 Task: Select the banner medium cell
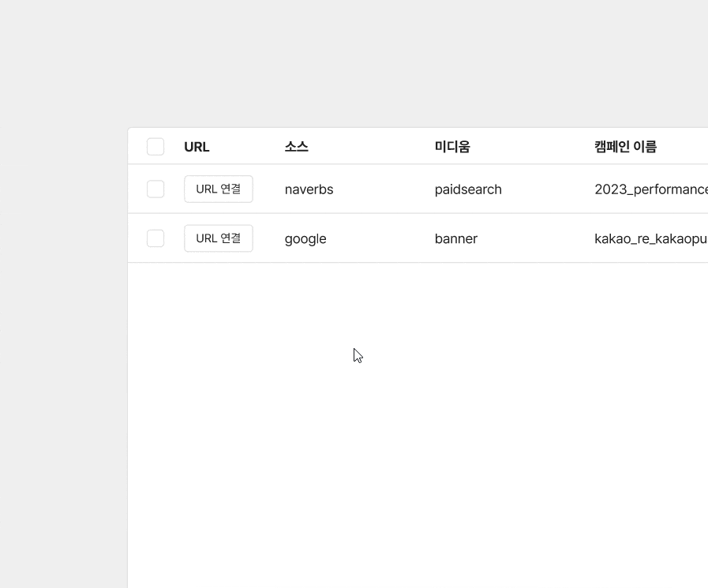(455, 238)
